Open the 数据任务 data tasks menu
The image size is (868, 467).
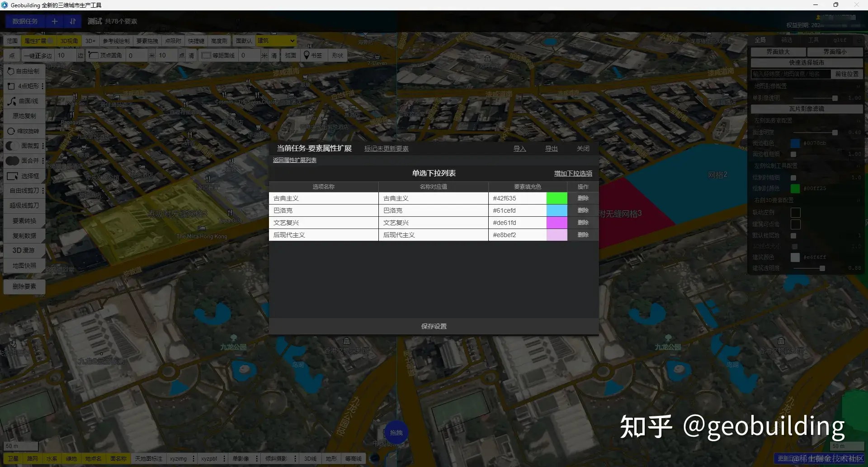25,21
